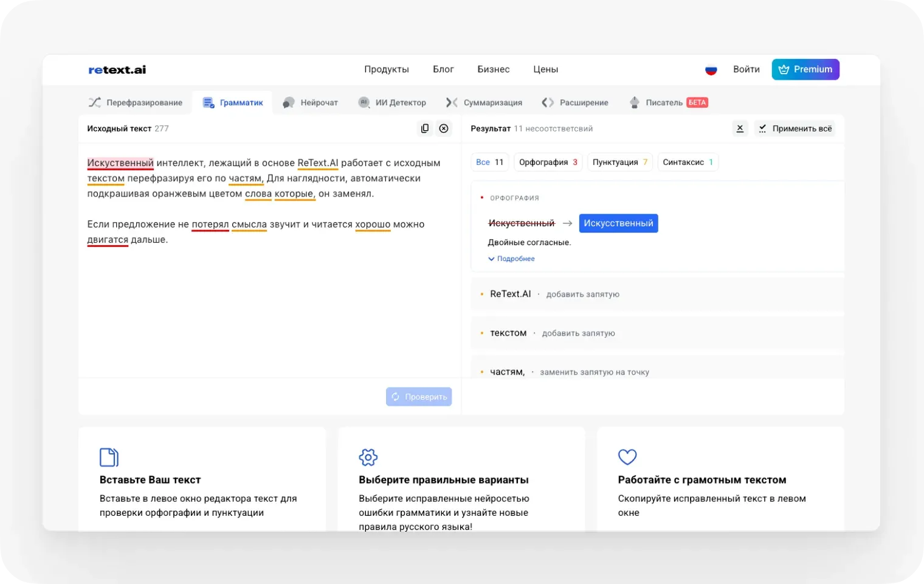Viewport: 924px width, 584px height.
Task: Switch to the Нейрочат tab
Action: point(311,103)
